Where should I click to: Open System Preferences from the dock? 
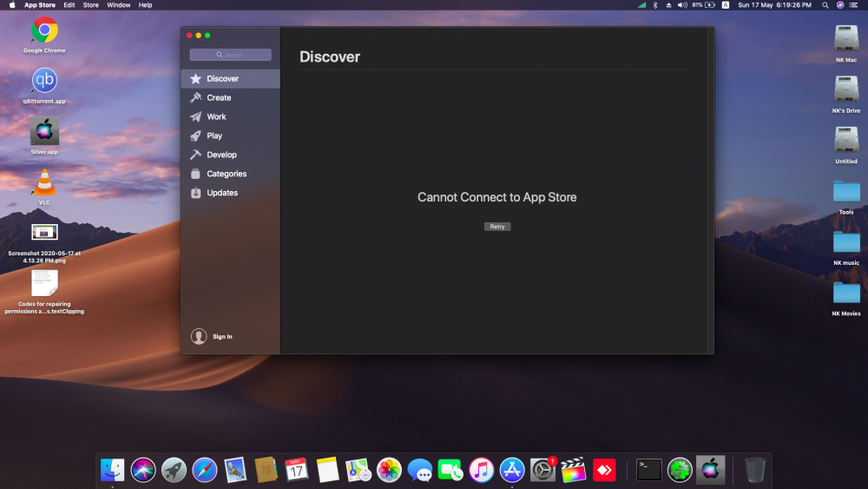tap(542, 470)
